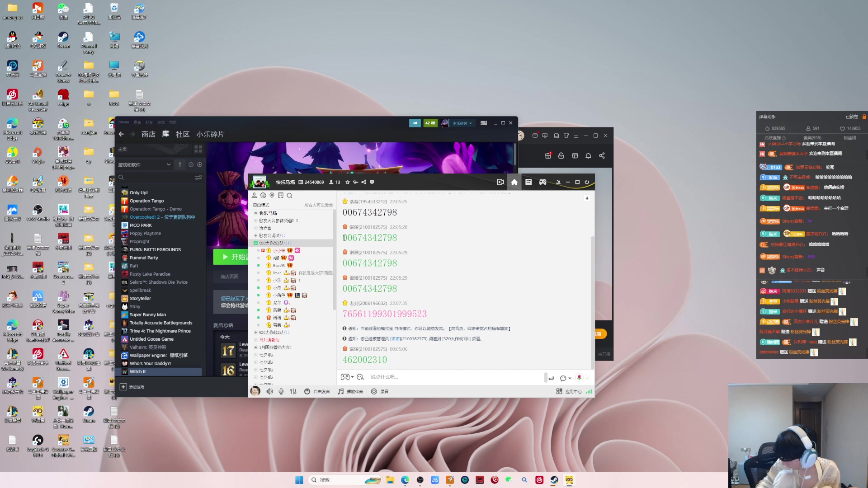Open the YY home icon in header

(x=514, y=182)
